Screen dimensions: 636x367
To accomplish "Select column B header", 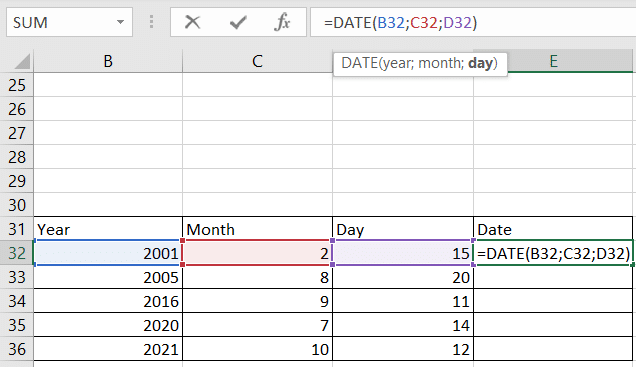I will [x=108, y=61].
